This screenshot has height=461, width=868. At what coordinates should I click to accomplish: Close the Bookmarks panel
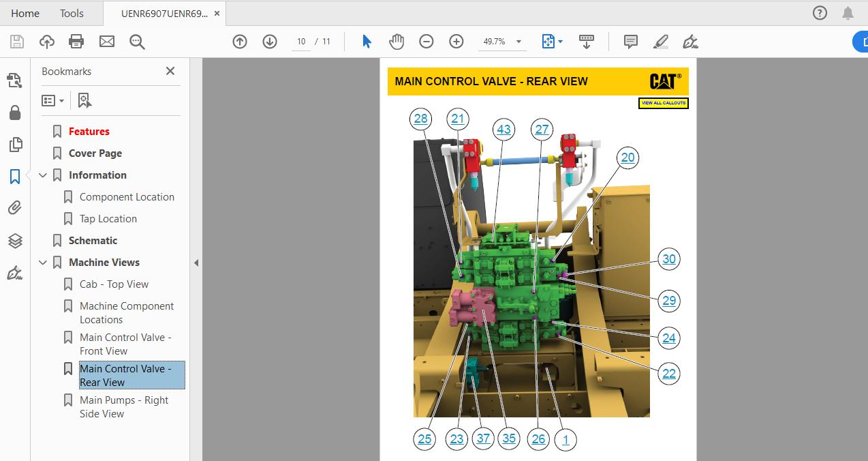(170, 71)
